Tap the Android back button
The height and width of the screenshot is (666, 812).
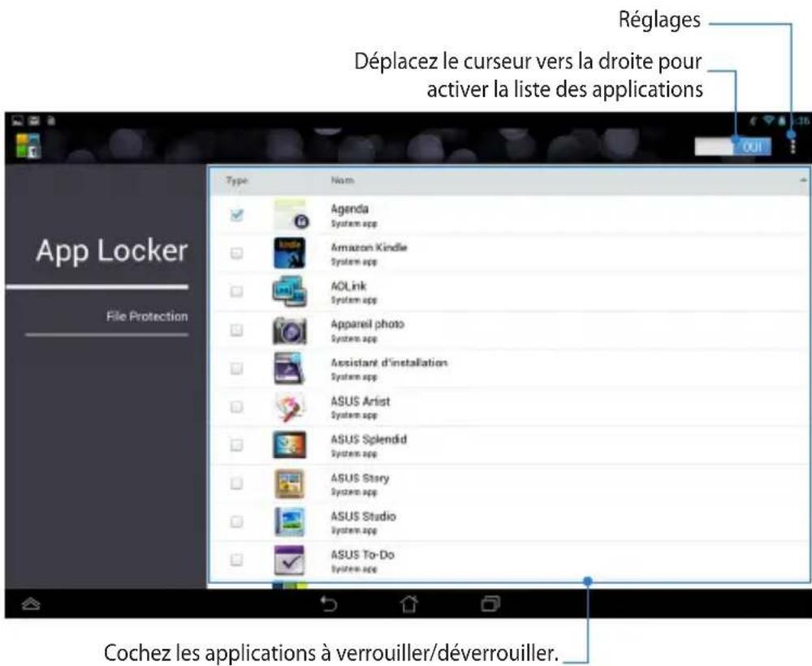click(328, 603)
